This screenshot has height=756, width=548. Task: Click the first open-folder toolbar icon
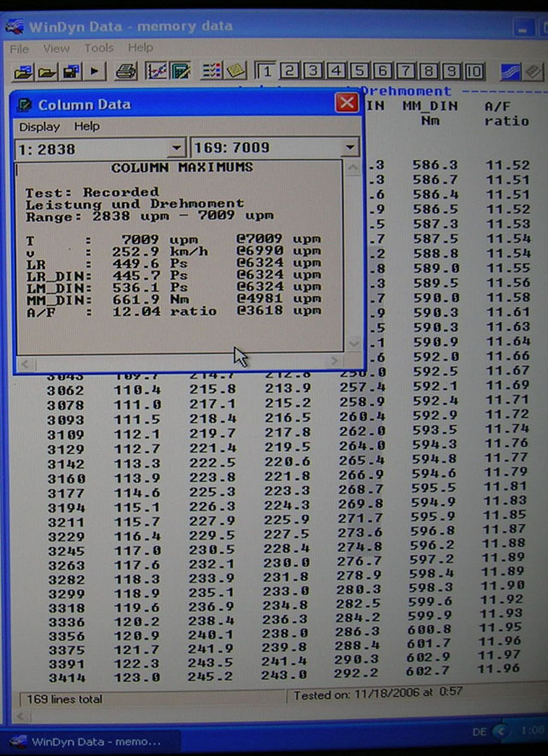pos(24,72)
